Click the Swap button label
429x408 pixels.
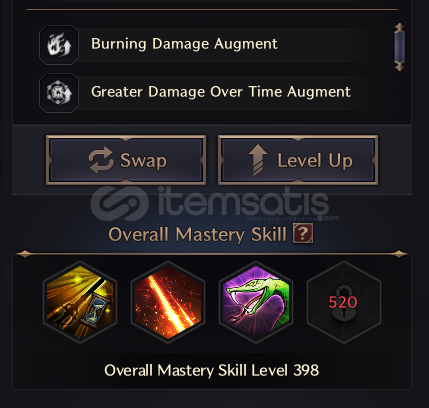(x=143, y=161)
